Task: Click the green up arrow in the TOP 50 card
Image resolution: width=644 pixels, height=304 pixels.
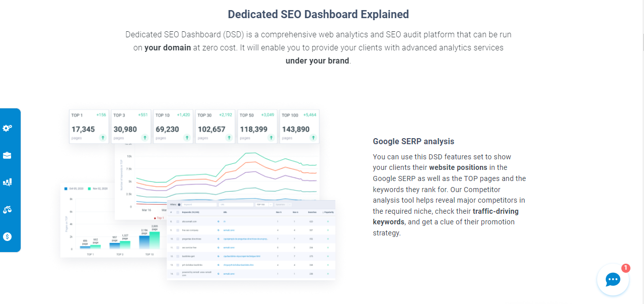Action: (271, 137)
